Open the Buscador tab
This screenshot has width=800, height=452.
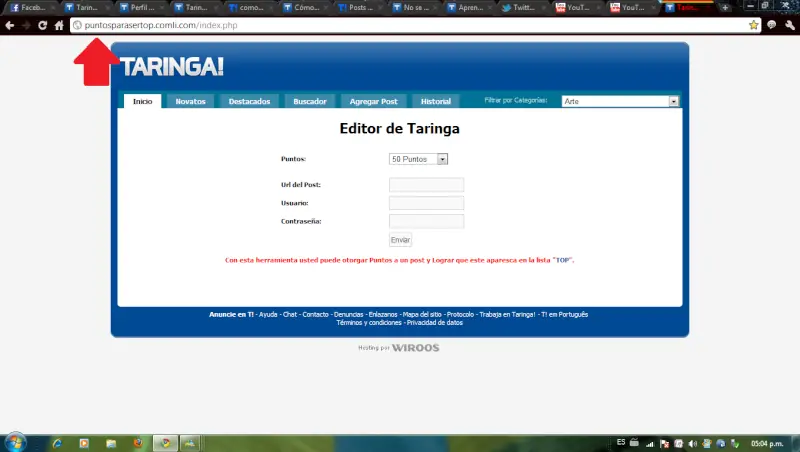click(310, 101)
